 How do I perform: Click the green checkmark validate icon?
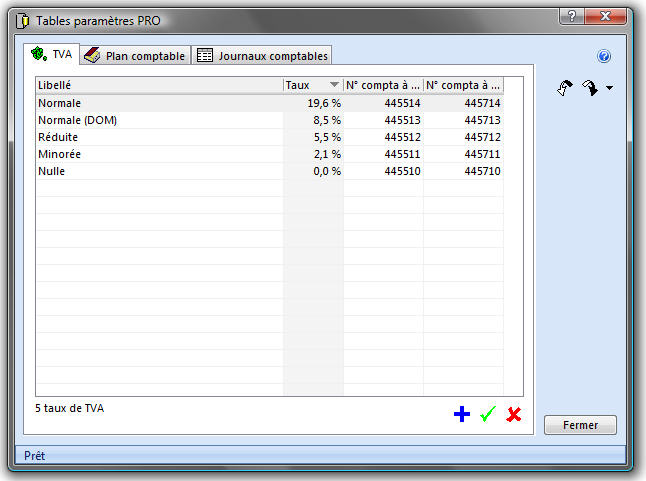click(x=488, y=414)
